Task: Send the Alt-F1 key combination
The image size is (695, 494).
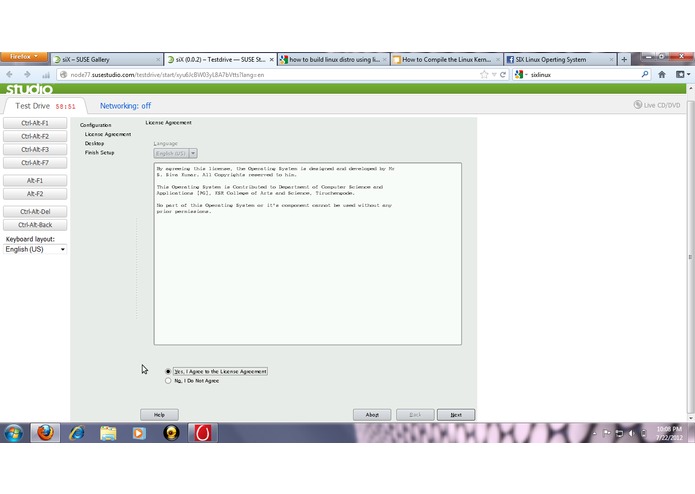Action: pyautogui.click(x=35, y=181)
